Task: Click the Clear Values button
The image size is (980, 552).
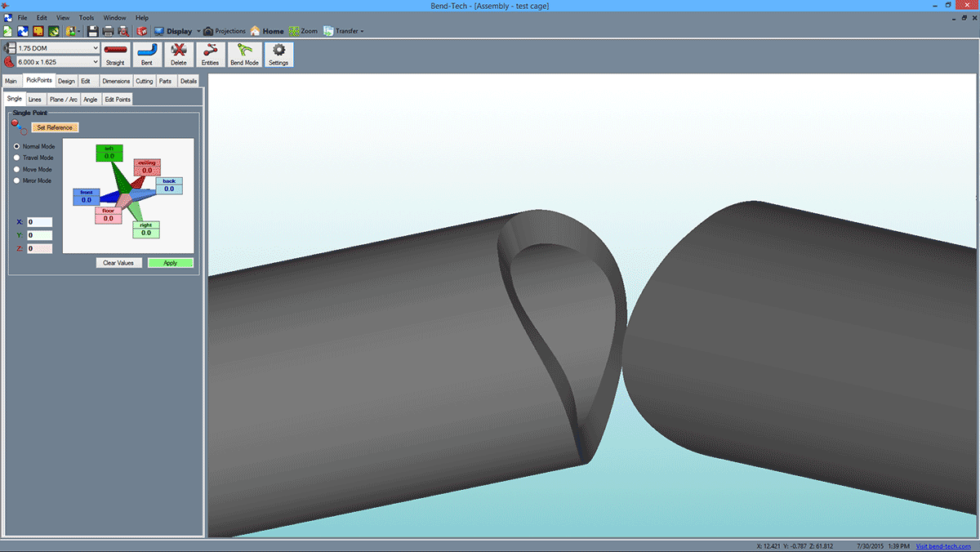Action: point(119,263)
